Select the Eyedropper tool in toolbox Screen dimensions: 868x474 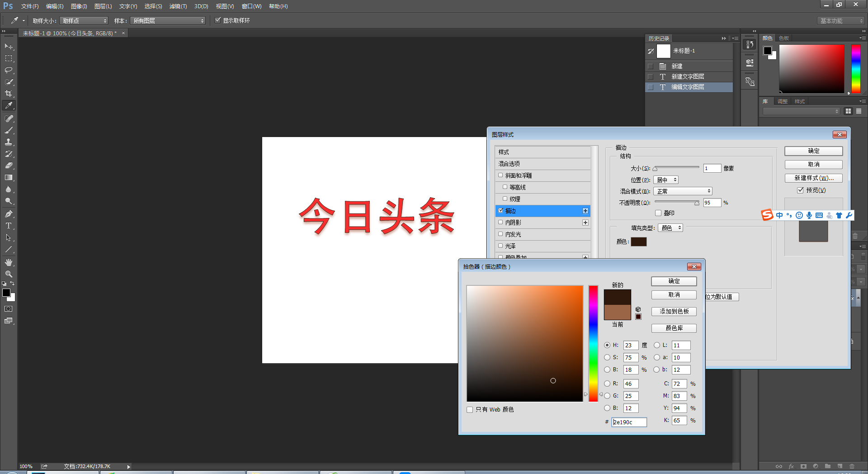(x=9, y=105)
